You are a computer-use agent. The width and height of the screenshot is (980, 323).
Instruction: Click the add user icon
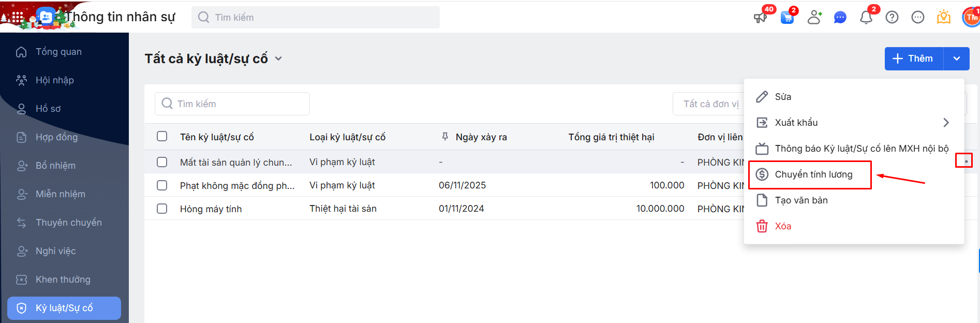pyautogui.click(x=814, y=18)
